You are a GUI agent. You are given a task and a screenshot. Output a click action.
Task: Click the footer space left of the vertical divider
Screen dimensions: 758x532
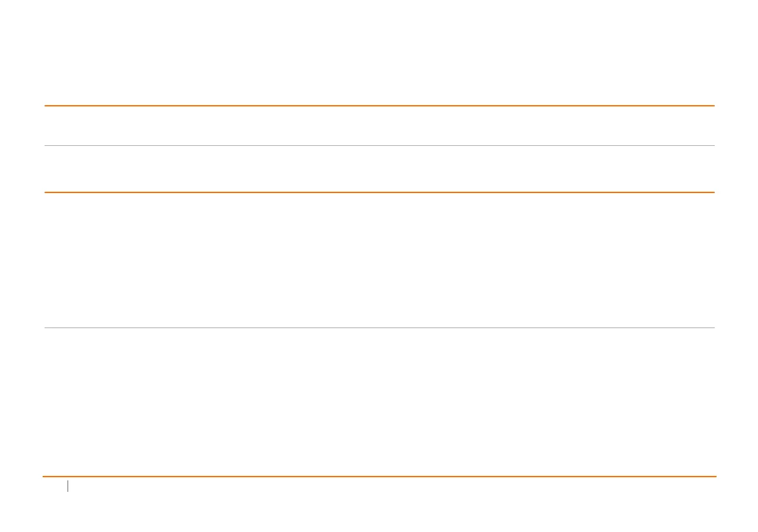tap(55, 487)
